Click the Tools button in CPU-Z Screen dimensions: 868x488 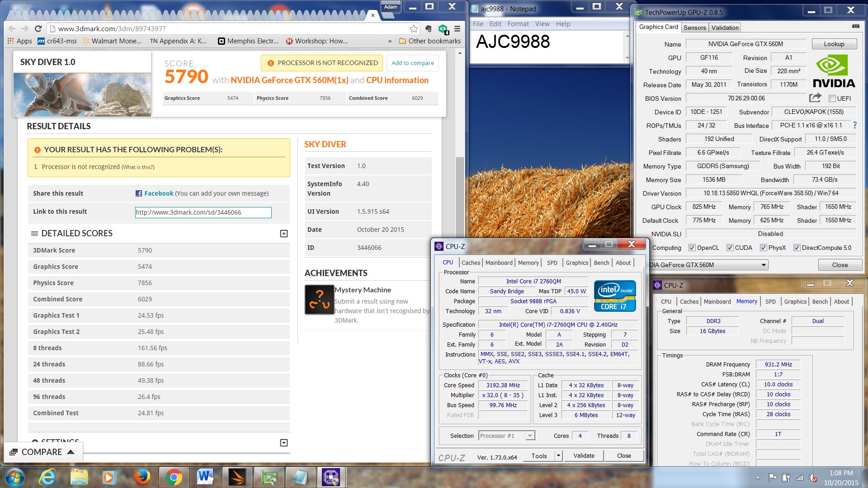coord(539,456)
